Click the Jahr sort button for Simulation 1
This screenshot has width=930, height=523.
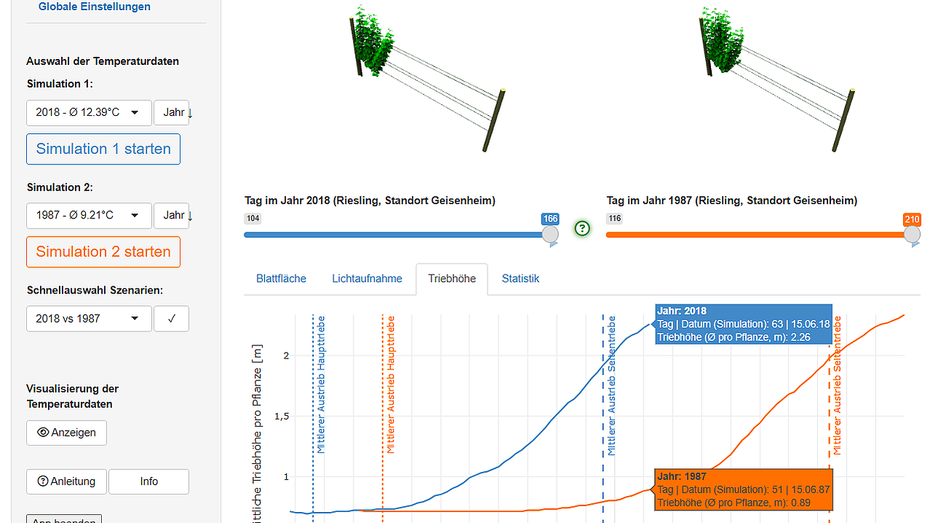click(x=172, y=113)
